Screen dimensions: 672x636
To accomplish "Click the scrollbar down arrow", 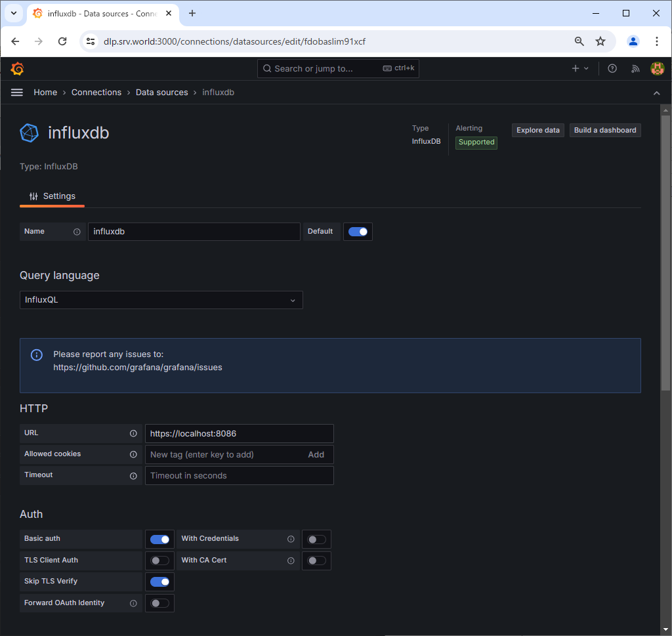I will [665, 630].
